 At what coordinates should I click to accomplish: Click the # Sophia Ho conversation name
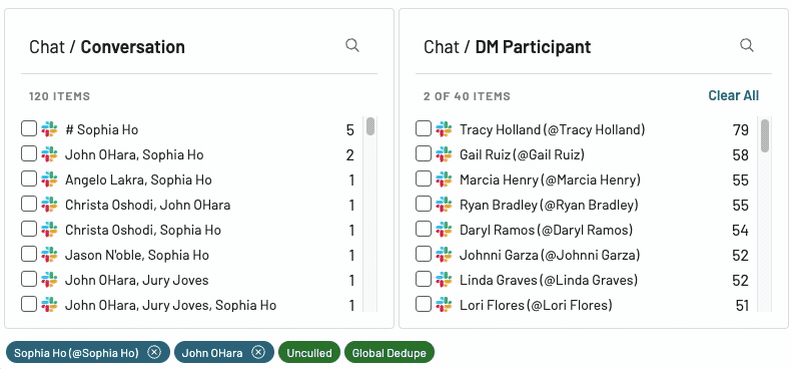point(101,130)
